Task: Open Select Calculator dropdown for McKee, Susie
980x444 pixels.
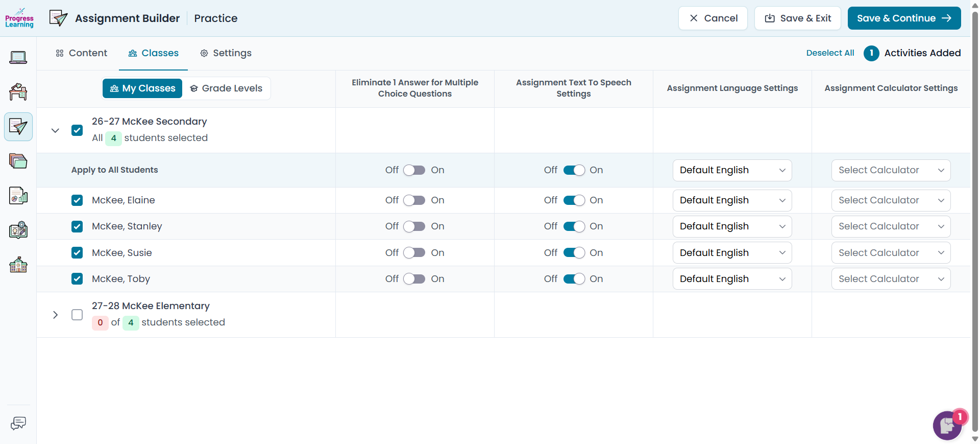Action: tap(891, 253)
